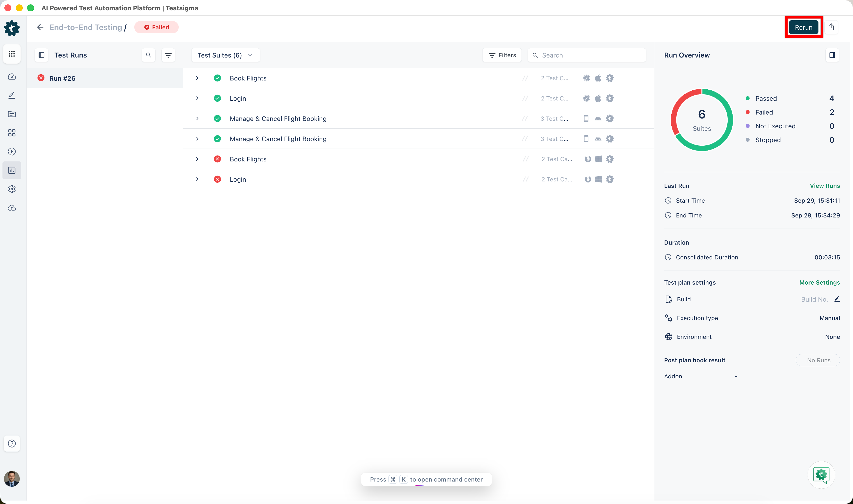Collapse the Run Overview right panel

point(832,55)
